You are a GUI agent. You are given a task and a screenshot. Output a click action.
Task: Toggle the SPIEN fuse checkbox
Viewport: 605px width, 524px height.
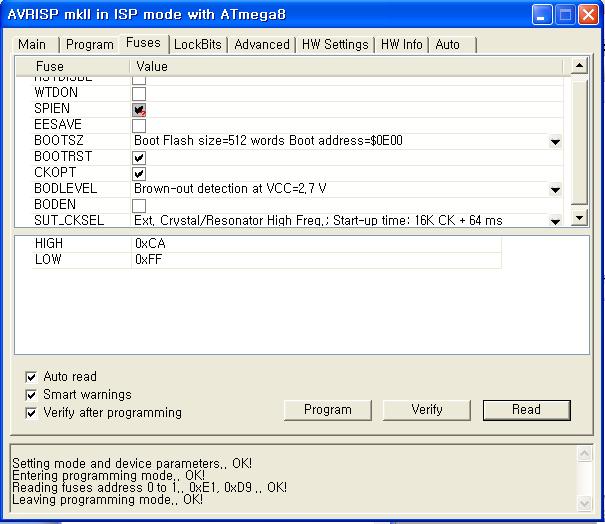(139, 110)
